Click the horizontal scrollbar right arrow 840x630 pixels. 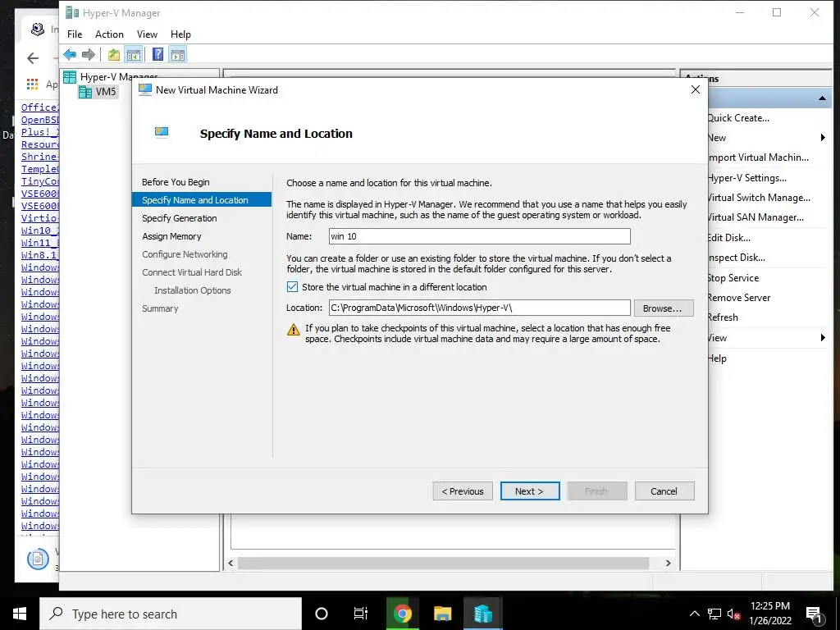click(x=668, y=563)
